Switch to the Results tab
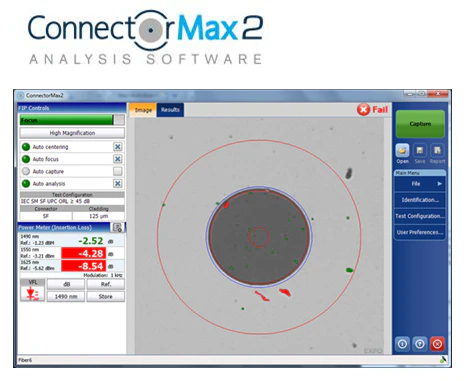 tap(170, 110)
